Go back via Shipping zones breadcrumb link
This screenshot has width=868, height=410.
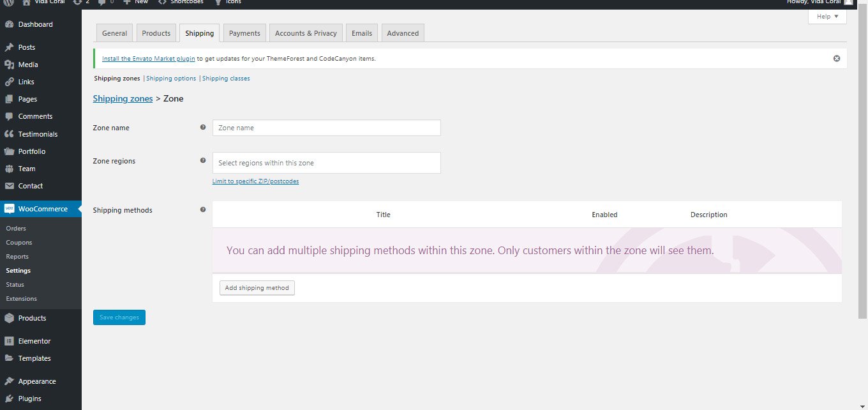point(123,98)
